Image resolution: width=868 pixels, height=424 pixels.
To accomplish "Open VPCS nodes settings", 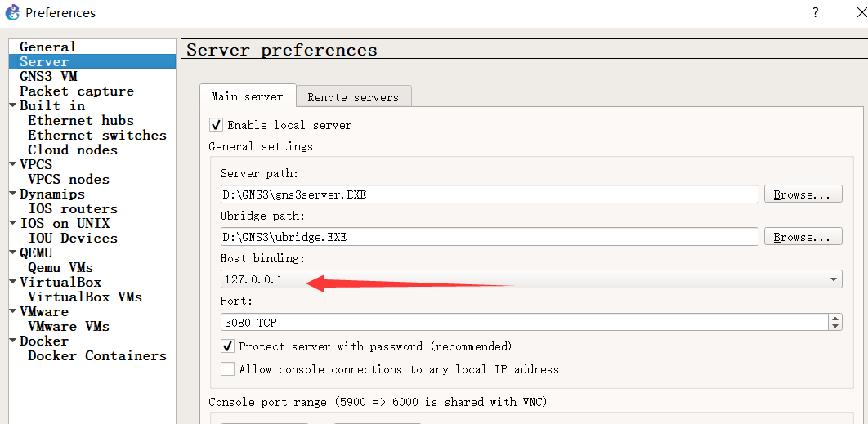I will coord(69,179).
